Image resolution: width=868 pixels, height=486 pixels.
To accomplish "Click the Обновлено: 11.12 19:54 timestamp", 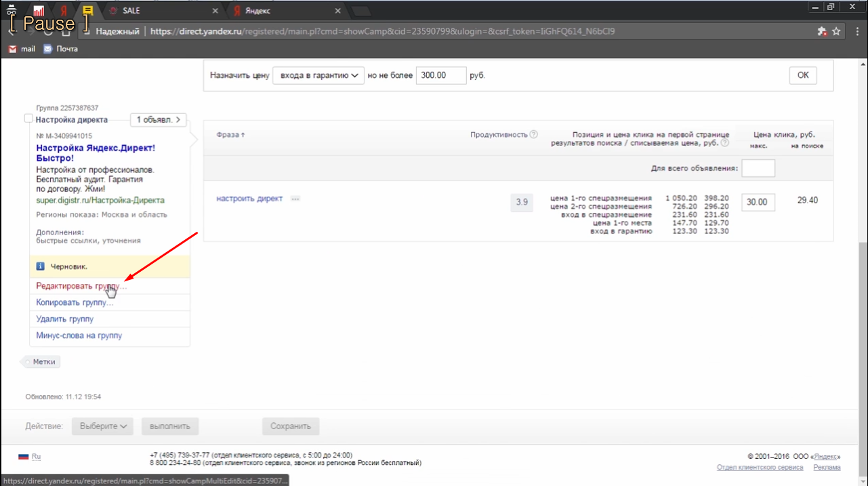I will (63, 397).
